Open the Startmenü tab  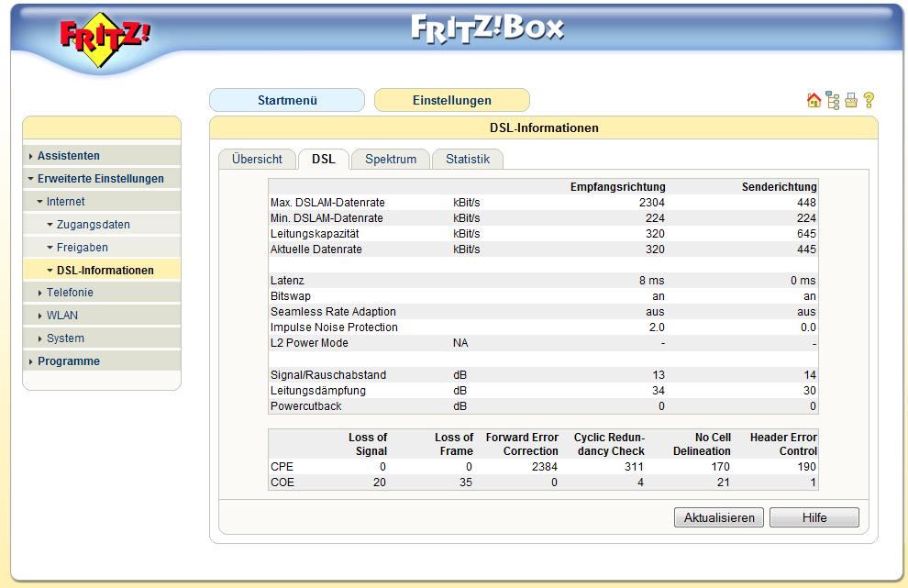[287, 100]
